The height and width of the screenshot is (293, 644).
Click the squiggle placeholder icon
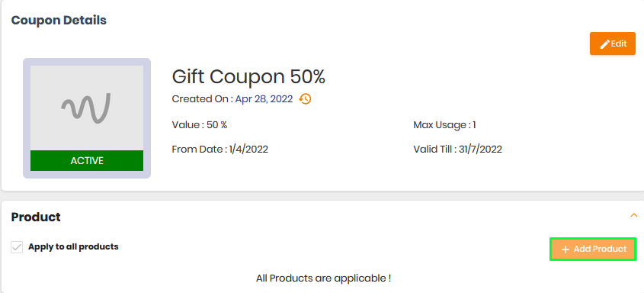pyautogui.click(x=86, y=108)
